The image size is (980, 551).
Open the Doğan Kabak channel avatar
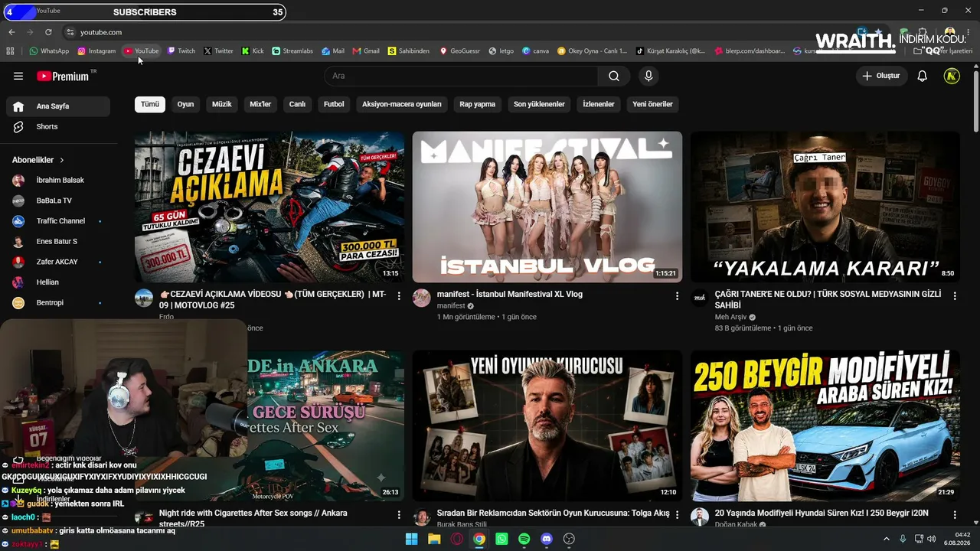(x=700, y=517)
